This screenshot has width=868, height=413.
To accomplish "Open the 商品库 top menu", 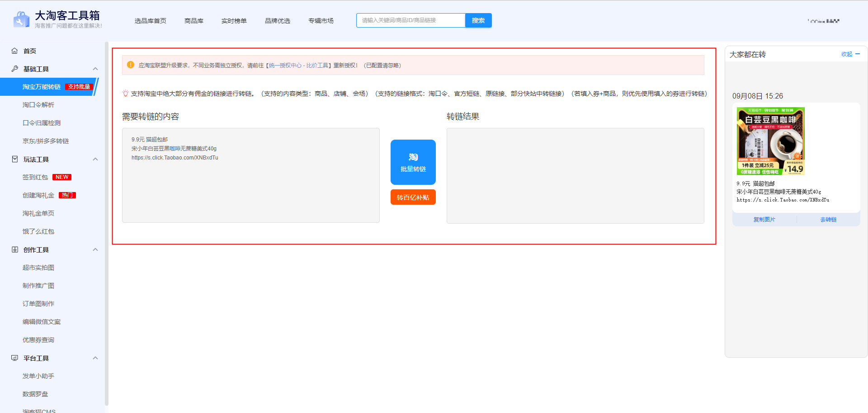I will [x=194, y=21].
